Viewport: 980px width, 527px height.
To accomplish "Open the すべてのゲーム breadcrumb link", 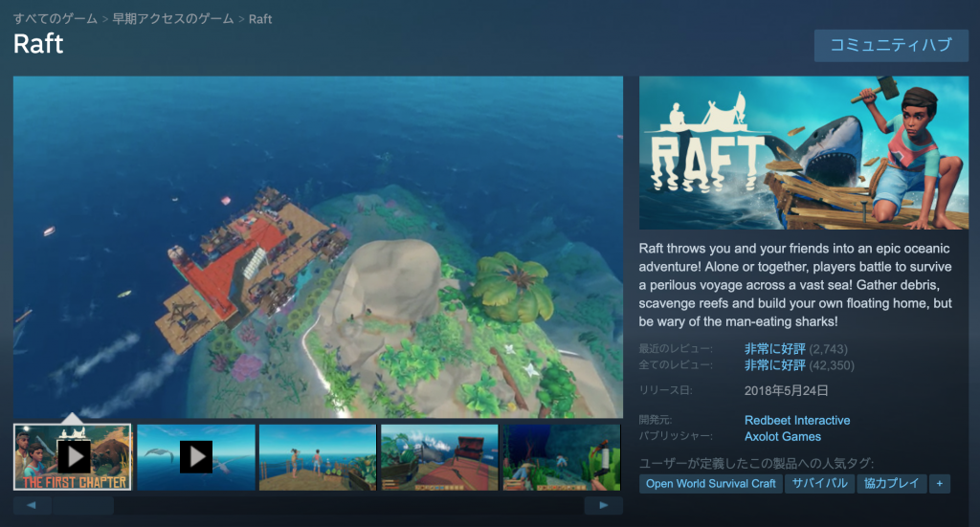I will tap(55, 19).
